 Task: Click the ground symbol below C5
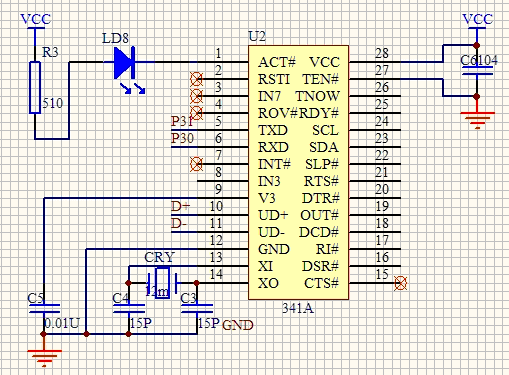(x=44, y=358)
